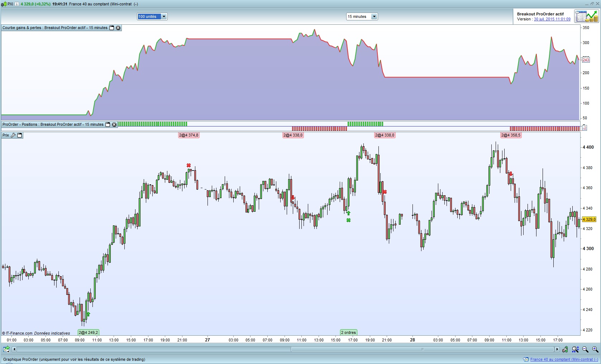The height and width of the screenshot is (364, 601).
Task: Click the green buy arrow near 09:00
Action: coord(88,314)
